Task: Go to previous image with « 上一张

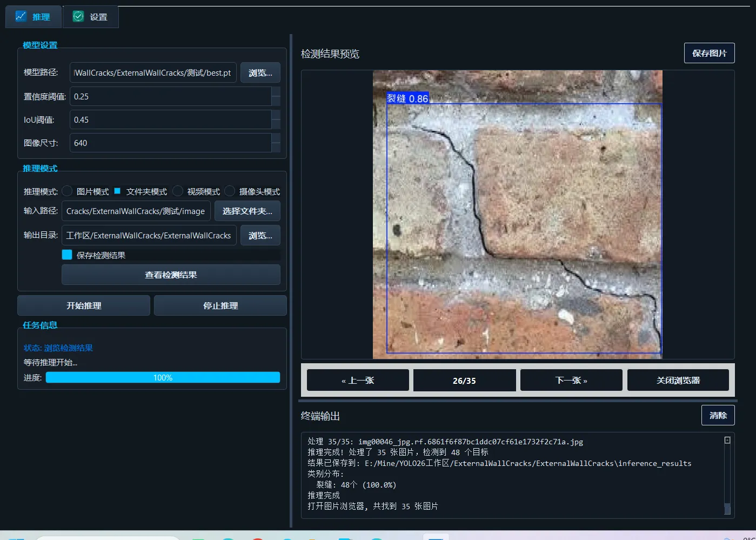Action: (358, 380)
